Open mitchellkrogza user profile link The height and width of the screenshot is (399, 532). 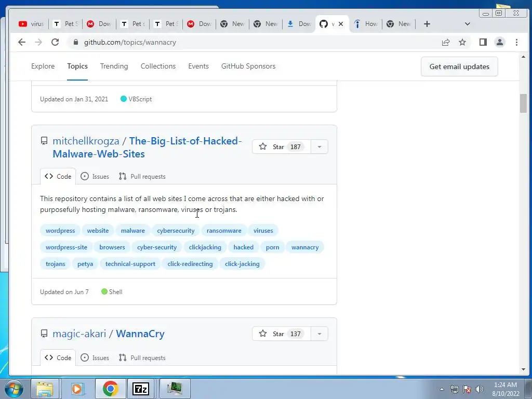tap(86, 141)
